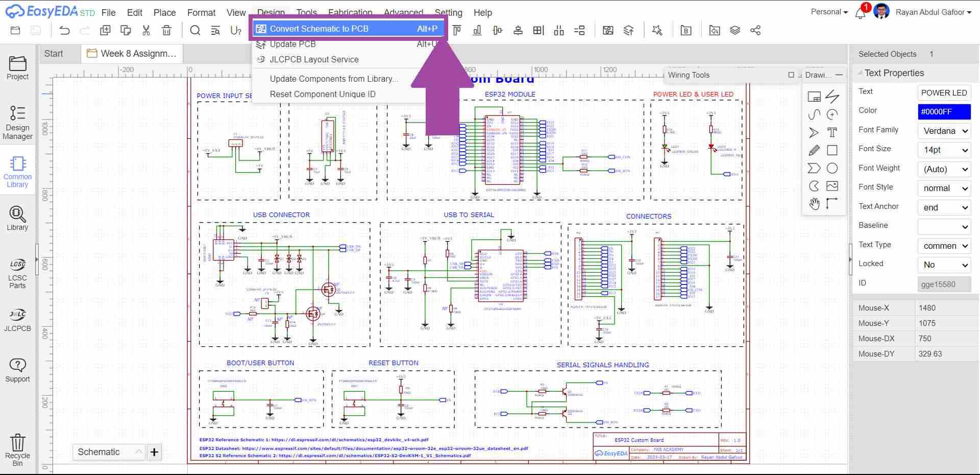
Task: Select JLCPCB Layout Service menu entry
Action: click(x=314, y=59)
